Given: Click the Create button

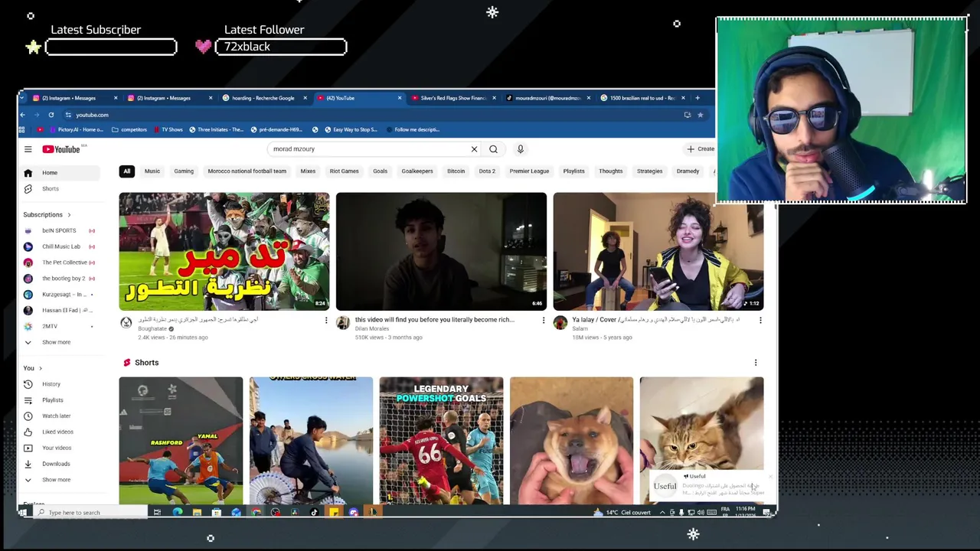Looking at the screenshot, I should click(701, 149).
